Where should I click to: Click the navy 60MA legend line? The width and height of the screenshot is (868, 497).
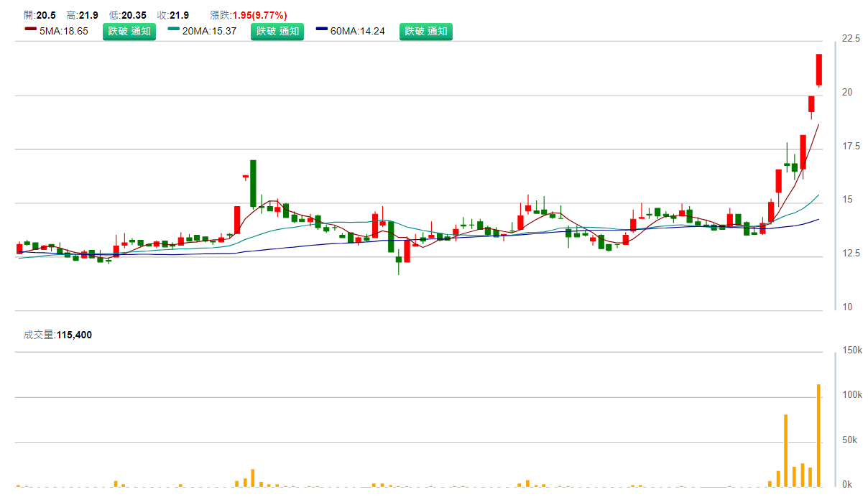point(322,29)
